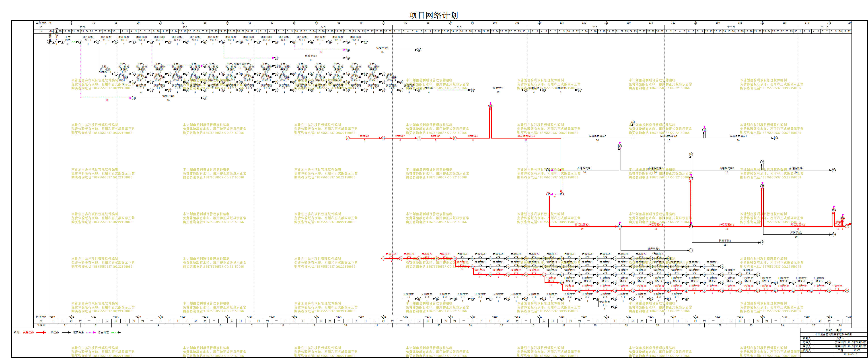Screen dimensions: 868x358
Task: Click legend entry 自由时差
Action: 103,332
